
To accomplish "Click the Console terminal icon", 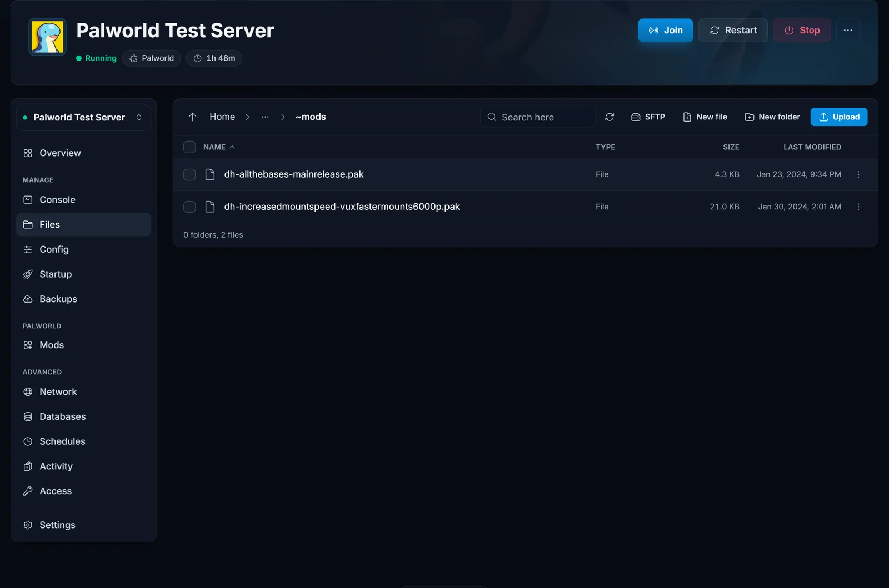I will [28, 199].
